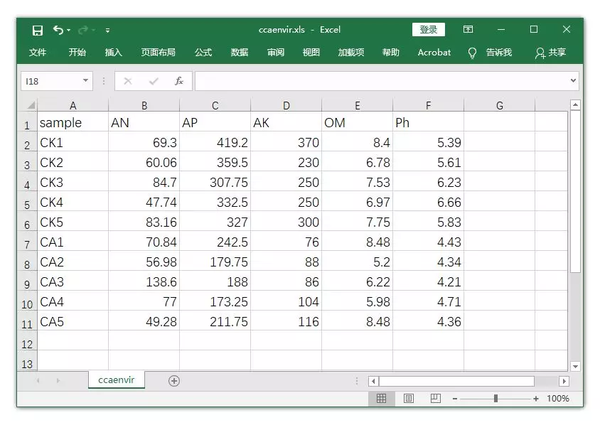Screen dimensions: 600x425
Task: Click the zoom in plus button
Action: click(536, 399)
